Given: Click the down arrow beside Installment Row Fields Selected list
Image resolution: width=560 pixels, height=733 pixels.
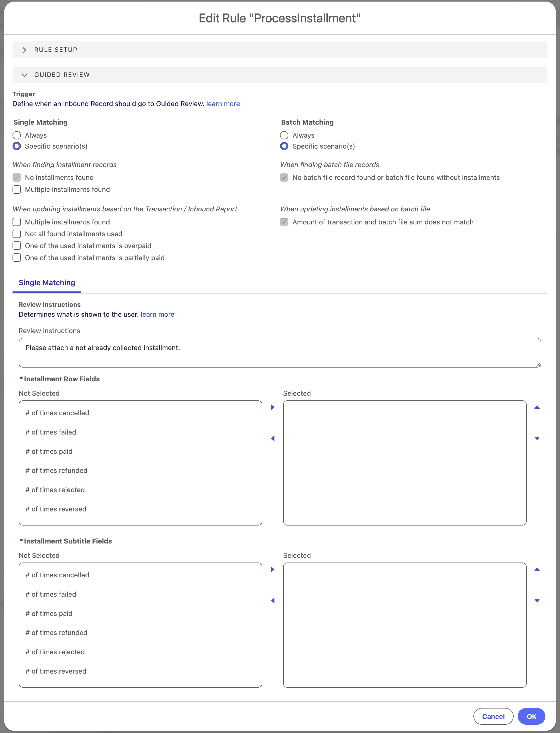Looking at the screenshot, I should 537,438.
